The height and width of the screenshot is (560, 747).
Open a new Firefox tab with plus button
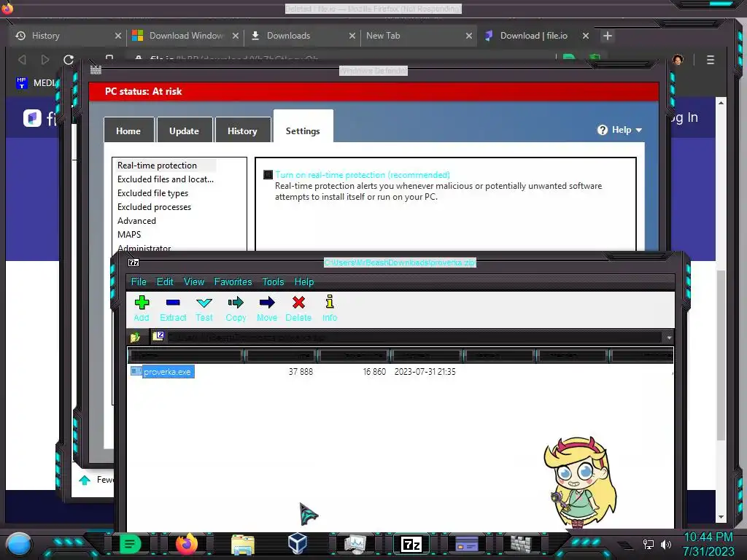[608, 36]
